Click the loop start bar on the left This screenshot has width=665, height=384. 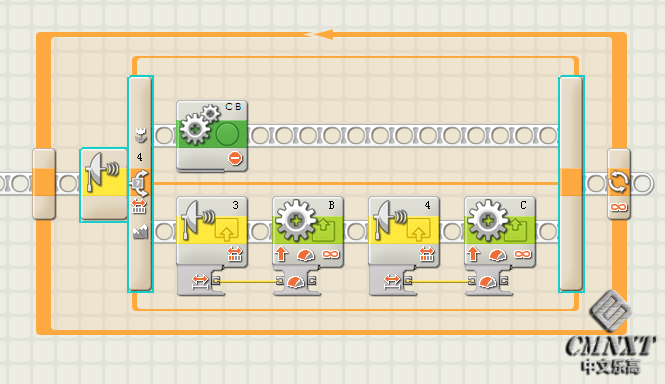coord(44,184)
